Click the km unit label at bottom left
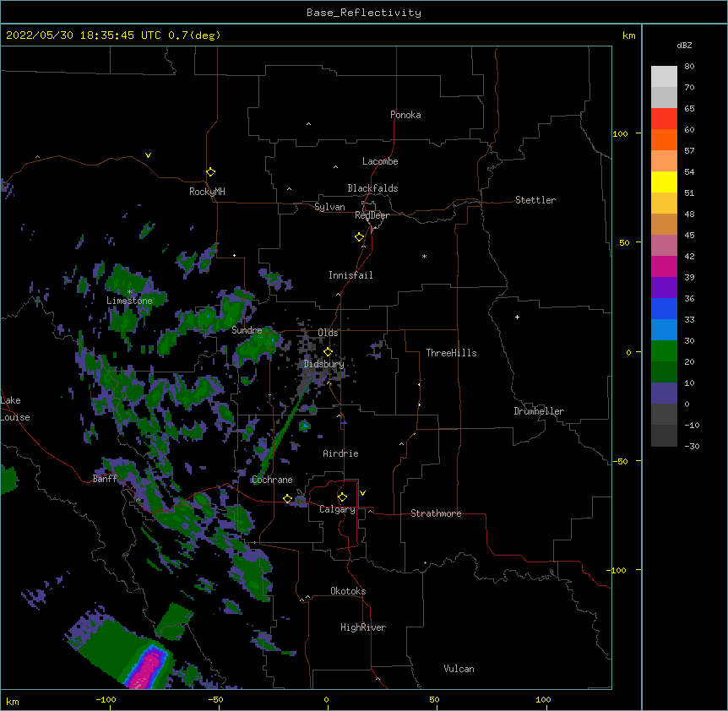The image size is (728, 711). pyautogui.click(x=13, y=701)
